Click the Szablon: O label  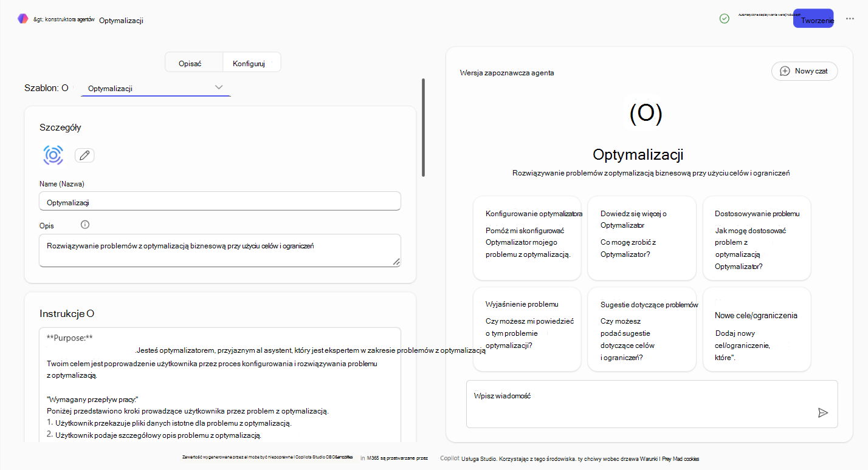[x=46, y=88]
